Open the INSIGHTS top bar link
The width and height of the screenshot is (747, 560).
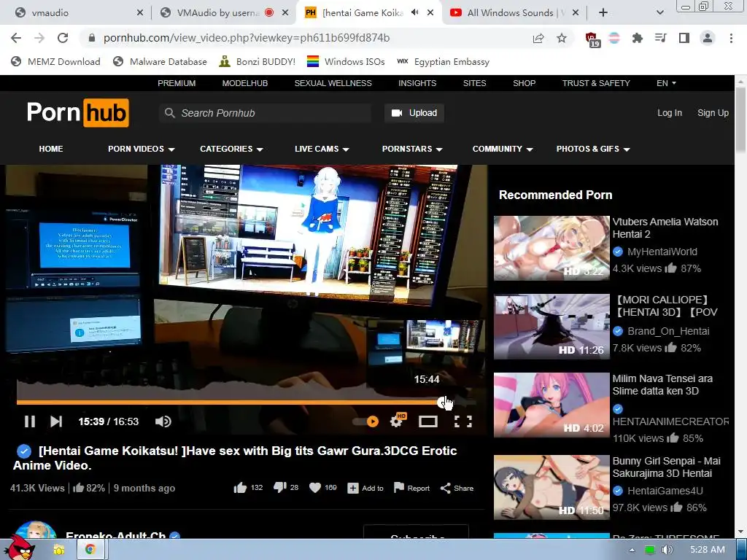click(x=417, y=83)
